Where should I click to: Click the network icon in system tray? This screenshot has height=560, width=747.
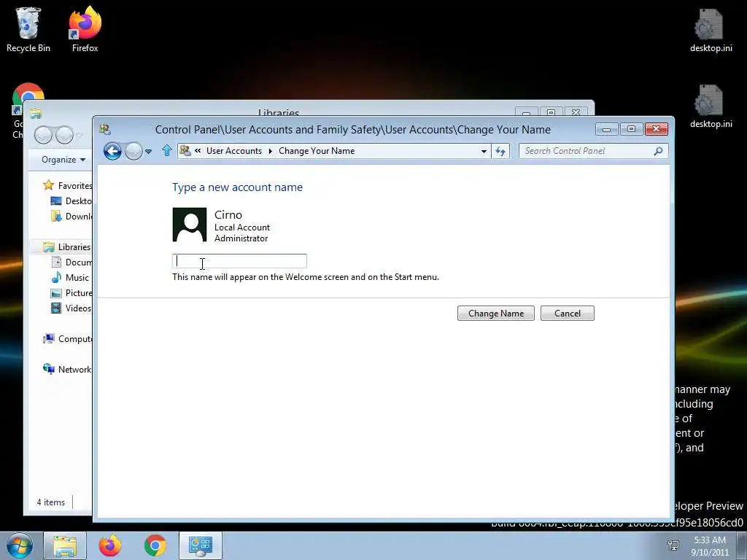point(673,545)
